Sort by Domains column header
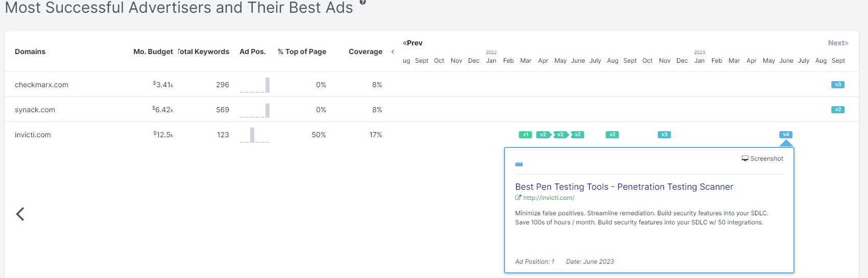868x278 pixels. pos(30,52)
